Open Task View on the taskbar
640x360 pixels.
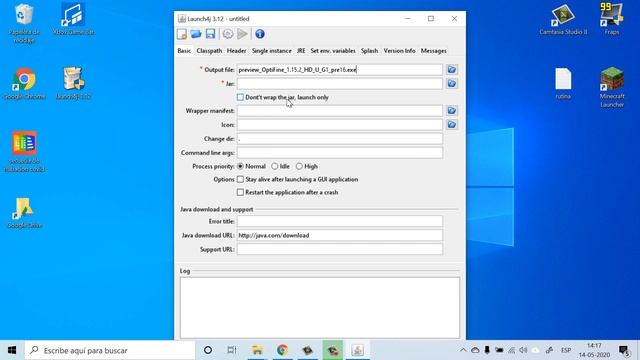pyautogui.click(x=232, y=350)
